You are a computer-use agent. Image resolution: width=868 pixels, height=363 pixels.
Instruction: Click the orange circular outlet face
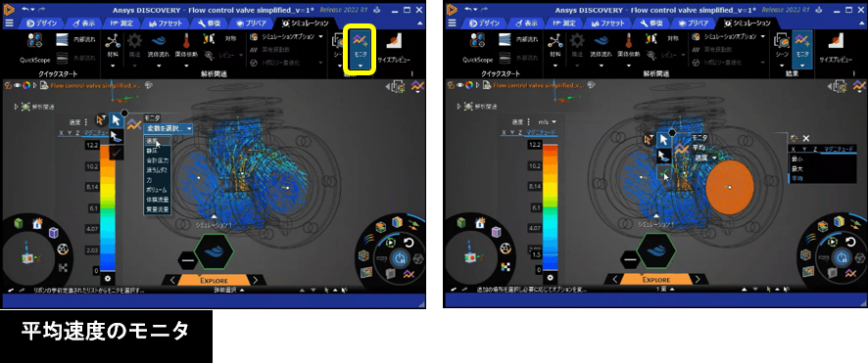(730, 188)
